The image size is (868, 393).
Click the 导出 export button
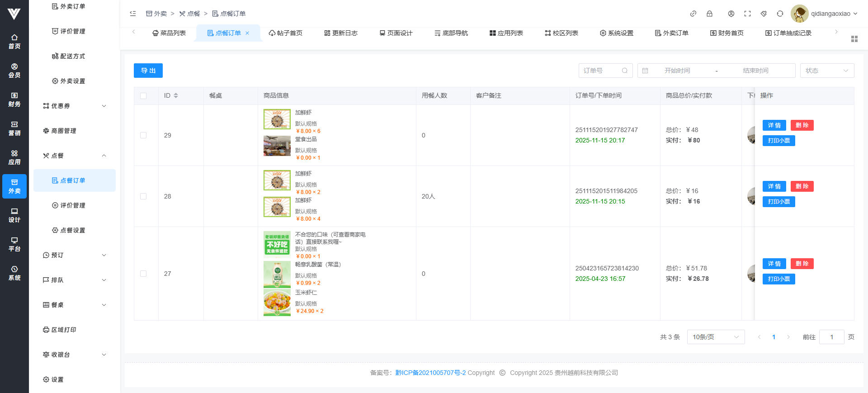[148, 71]
